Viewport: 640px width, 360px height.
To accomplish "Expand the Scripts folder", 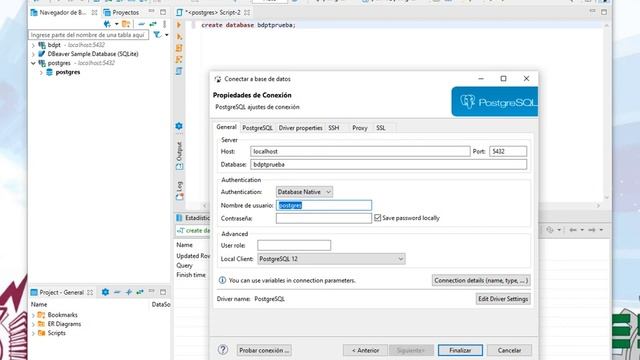I will coord(33,333).
